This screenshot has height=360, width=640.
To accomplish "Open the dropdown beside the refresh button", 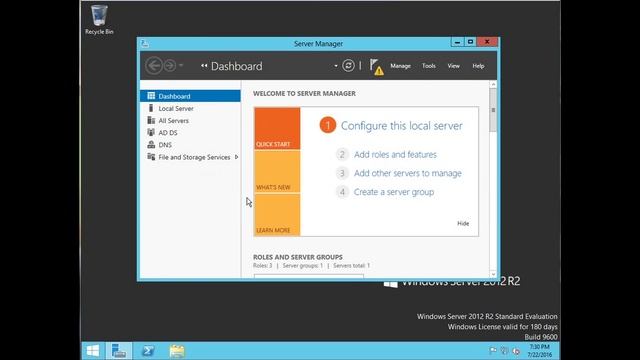I will pos(336,66).
